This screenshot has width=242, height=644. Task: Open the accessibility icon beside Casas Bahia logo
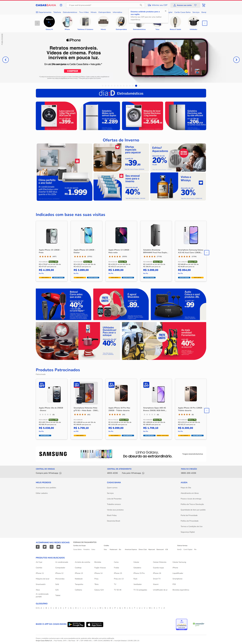[x=61, y=5]
